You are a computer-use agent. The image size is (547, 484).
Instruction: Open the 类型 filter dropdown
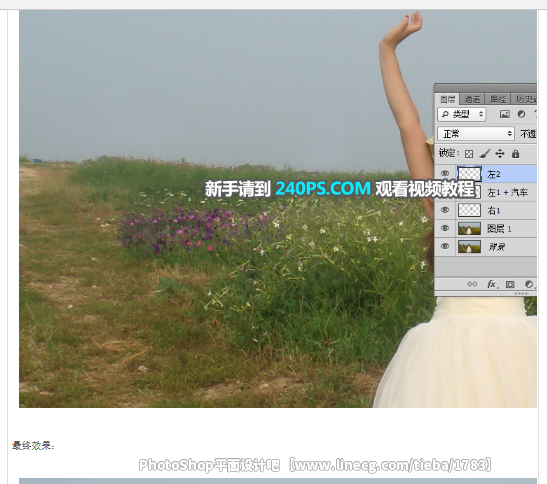pos(462,114)
